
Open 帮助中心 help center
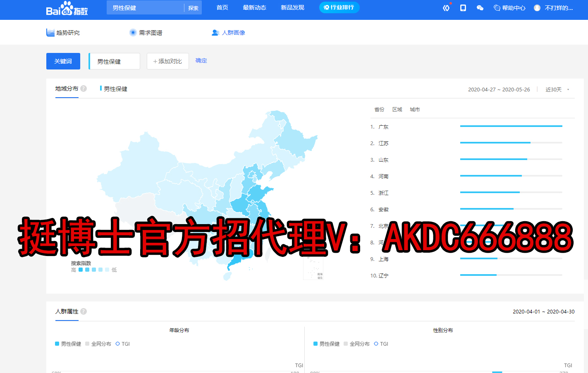[509, 8]
